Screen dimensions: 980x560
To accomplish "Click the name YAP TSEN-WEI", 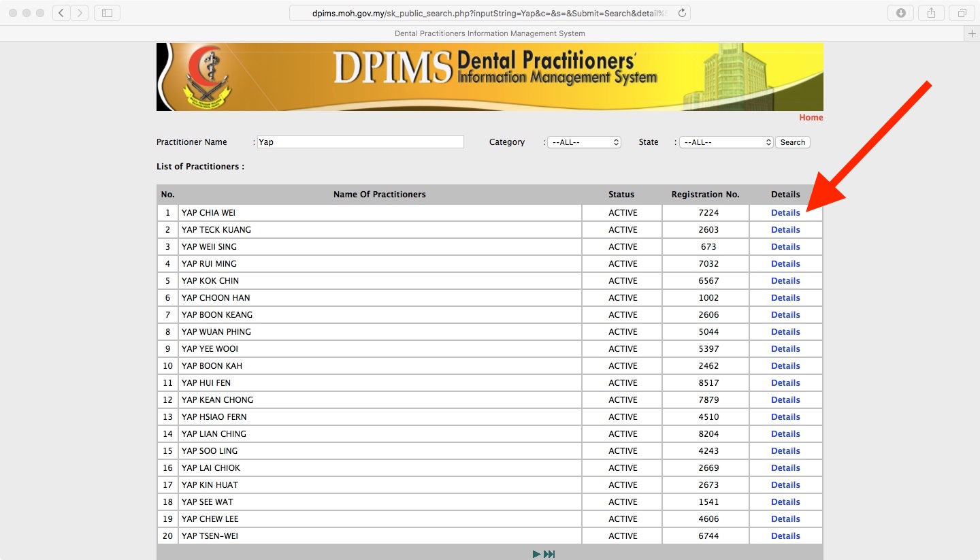I will (210, 536).
